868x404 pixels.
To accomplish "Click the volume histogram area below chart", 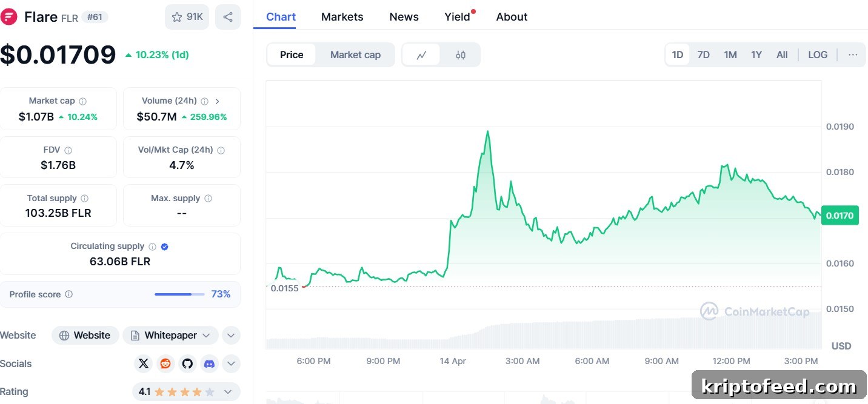I will click(544, 331).
